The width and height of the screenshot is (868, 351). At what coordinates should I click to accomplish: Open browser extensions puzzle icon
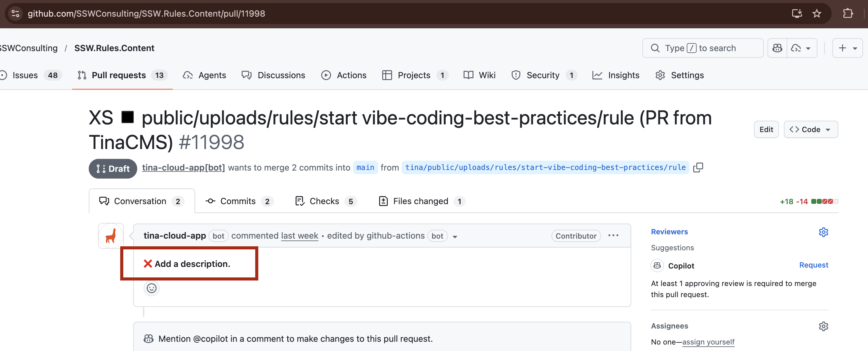pyautogui.click(x=847, y=14)
